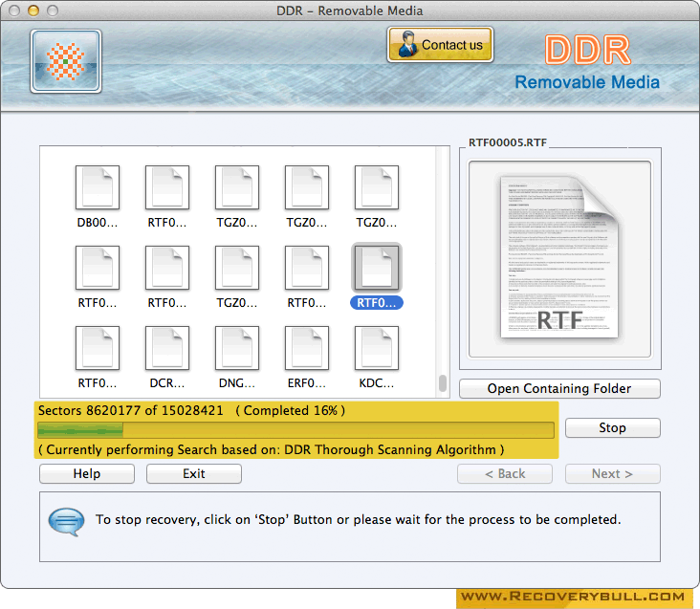Click Open Containing Folder button

point(559,388)
